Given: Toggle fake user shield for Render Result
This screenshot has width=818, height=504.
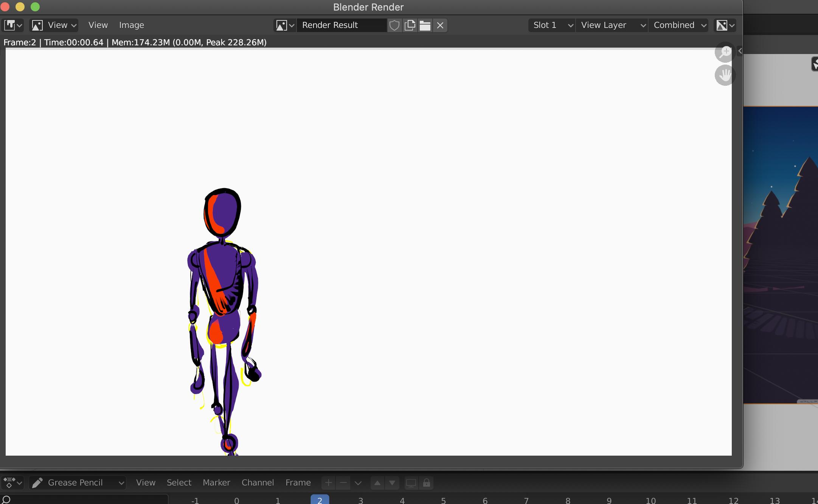Looking at the screenshot, I should click(394, 25).
